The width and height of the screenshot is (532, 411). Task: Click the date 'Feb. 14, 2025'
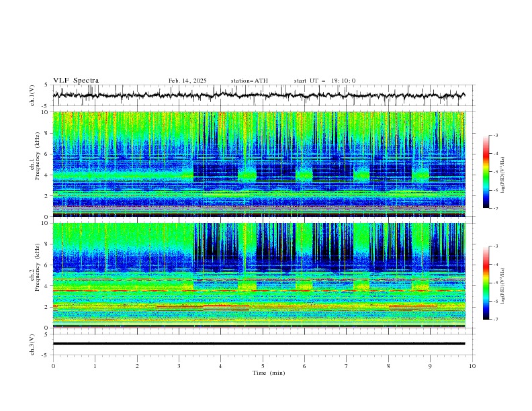187,81
